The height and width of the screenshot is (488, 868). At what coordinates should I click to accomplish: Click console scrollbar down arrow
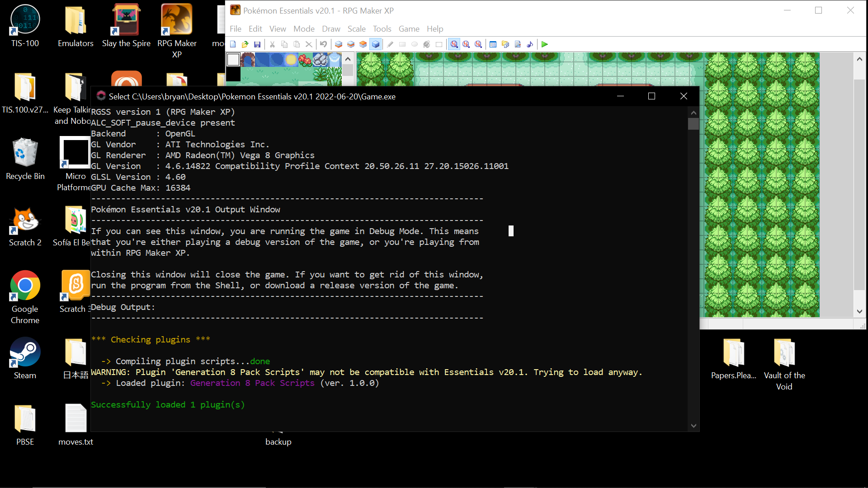693,426
